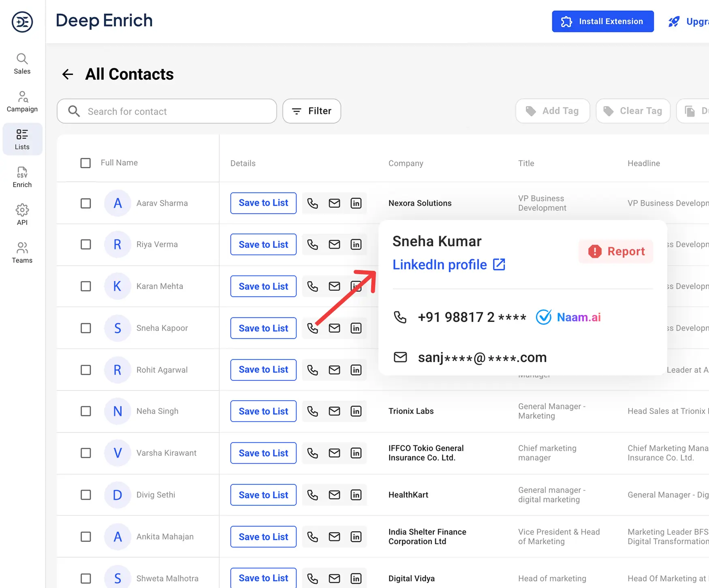
Task: Open the Sales sidebar section
Action: tap(22, 64)
